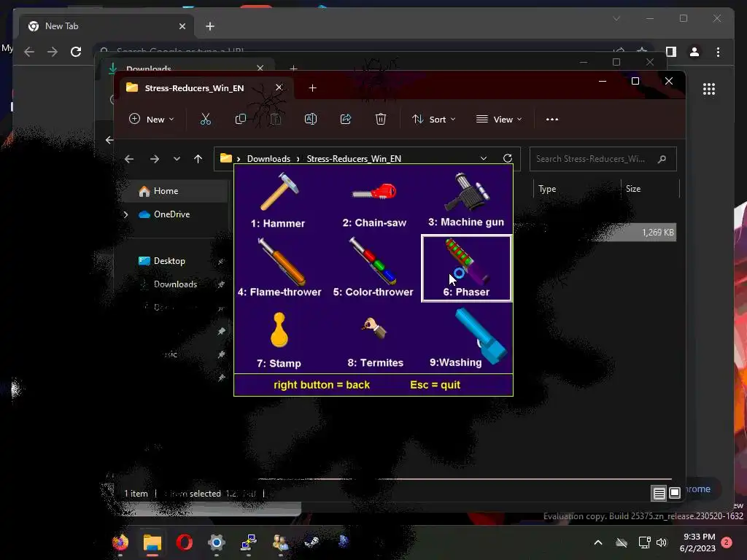Select the Flame-thrower tool

(x=279, y=268)
